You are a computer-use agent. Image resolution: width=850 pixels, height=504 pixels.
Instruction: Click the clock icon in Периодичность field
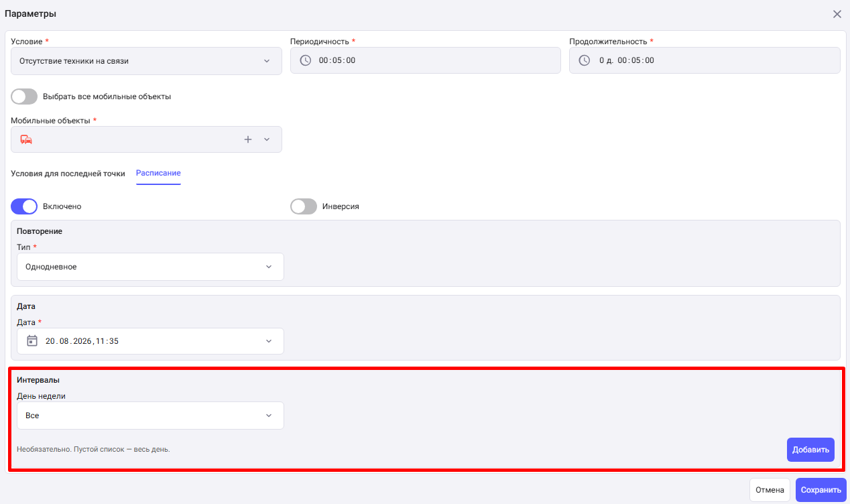click(x=305, y=60)
